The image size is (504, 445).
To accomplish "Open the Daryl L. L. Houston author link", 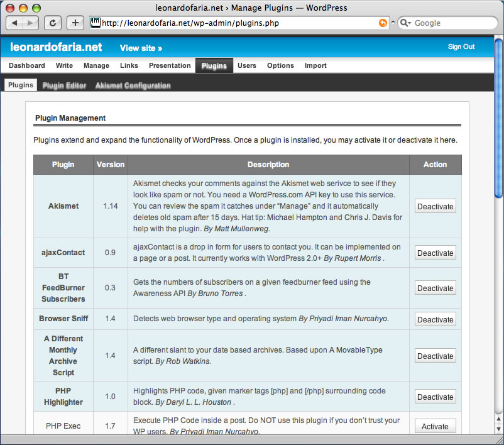I will 199,402.
